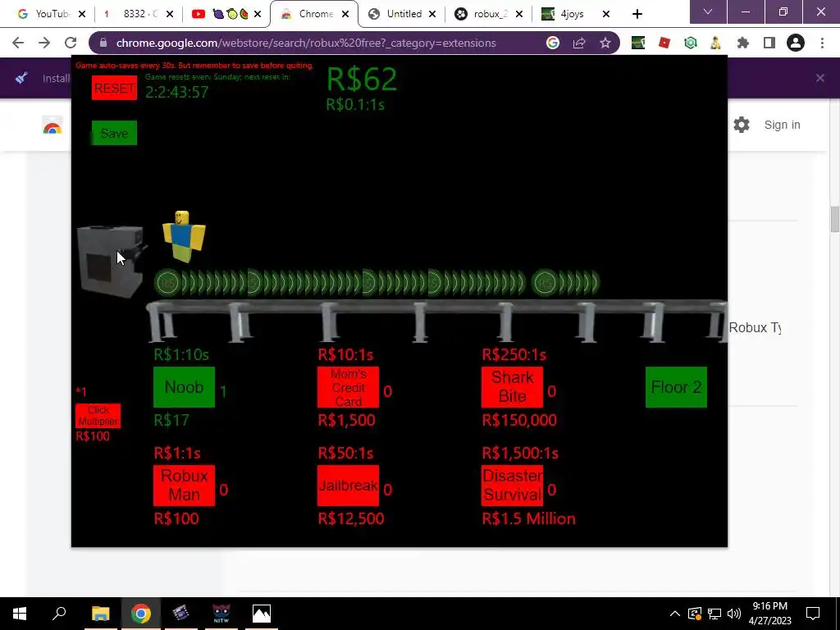840x630 pixels.
Task: Share this page from address bar
Action: (579, 43)
